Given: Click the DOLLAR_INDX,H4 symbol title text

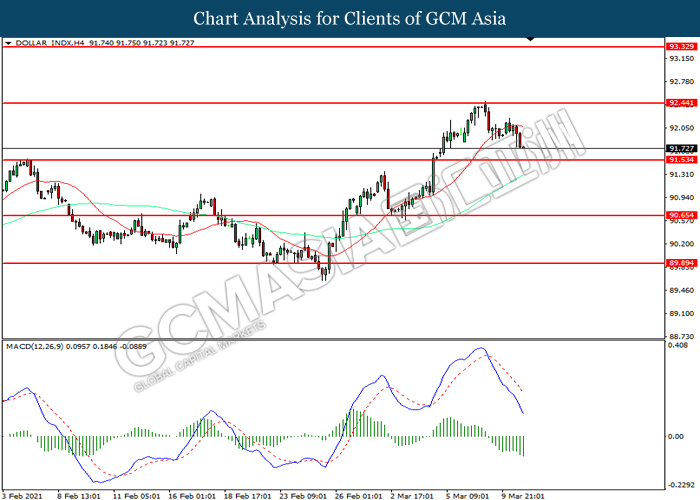Looking at the screenshot, I should point(50,43).
